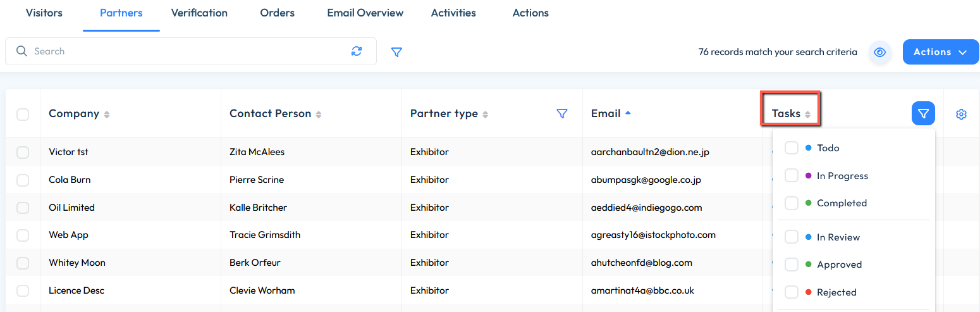Click email aeddied4@indiegogo.com
Screen dimensions: 980x312
tap(647, 208)
